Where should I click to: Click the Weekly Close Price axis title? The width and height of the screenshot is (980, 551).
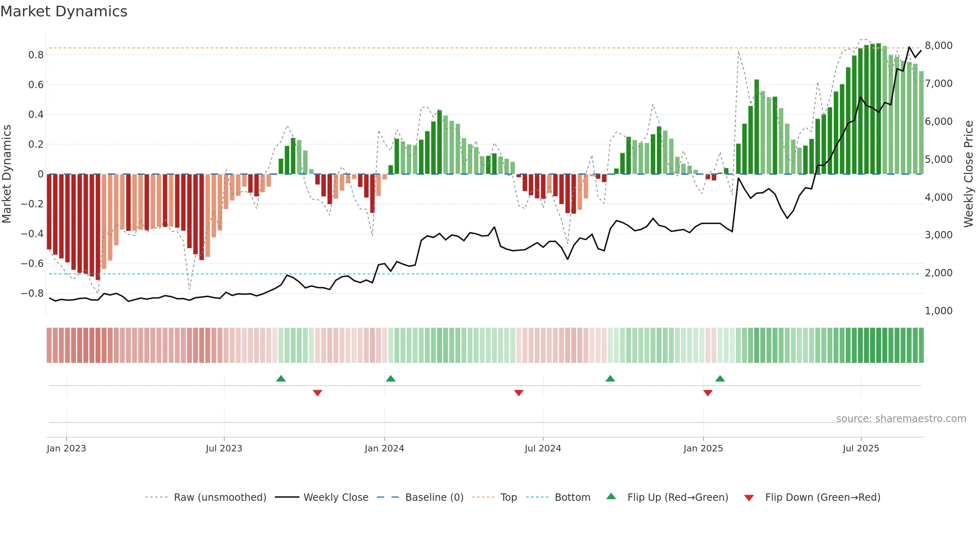pyautogui.click(x=969, y=174)
